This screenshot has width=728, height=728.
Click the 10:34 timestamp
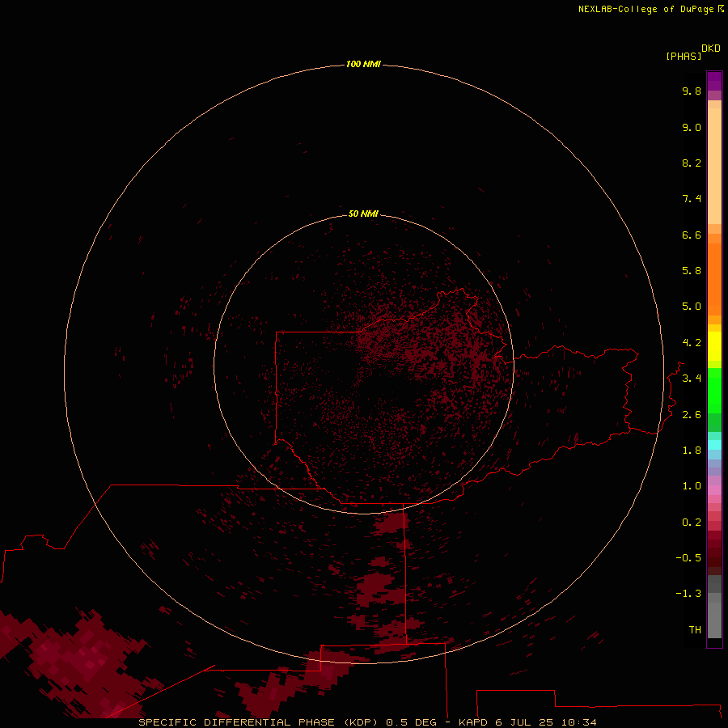pos(578,722)
